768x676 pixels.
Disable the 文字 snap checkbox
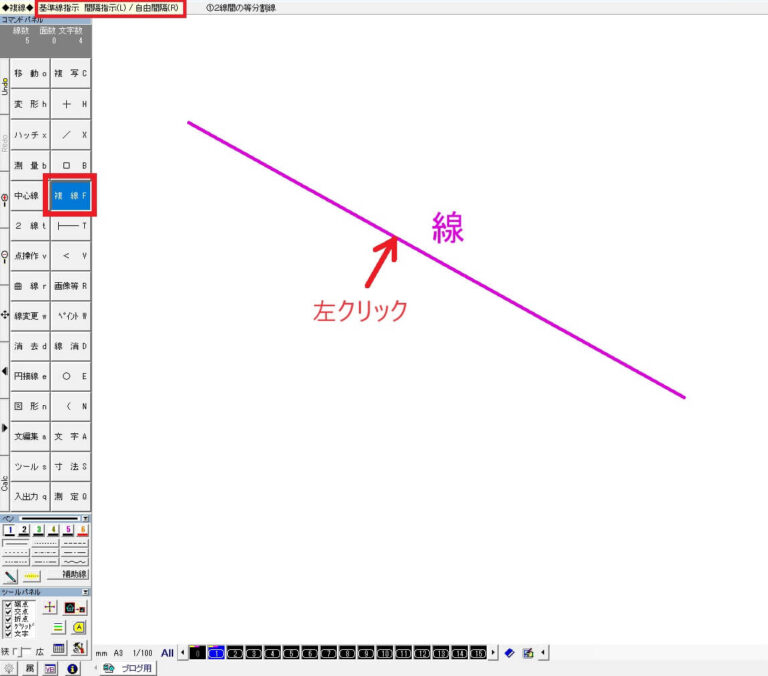tap(8, 634)
